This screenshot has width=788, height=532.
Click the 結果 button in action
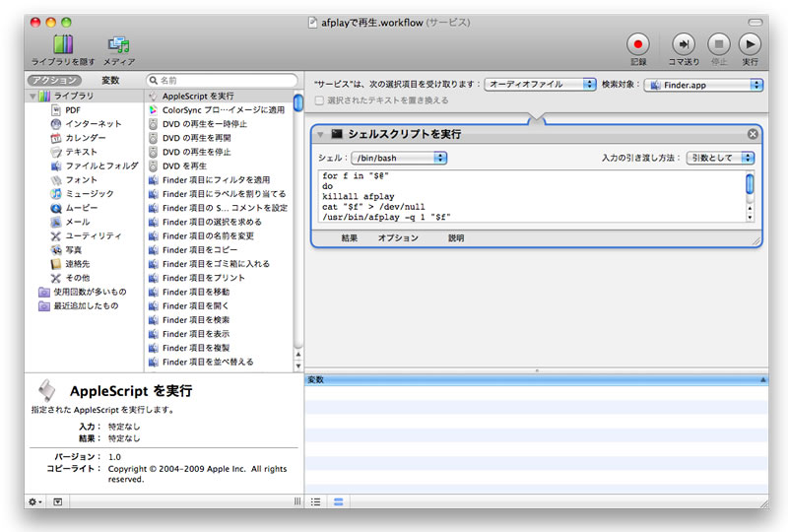[350, 238]
